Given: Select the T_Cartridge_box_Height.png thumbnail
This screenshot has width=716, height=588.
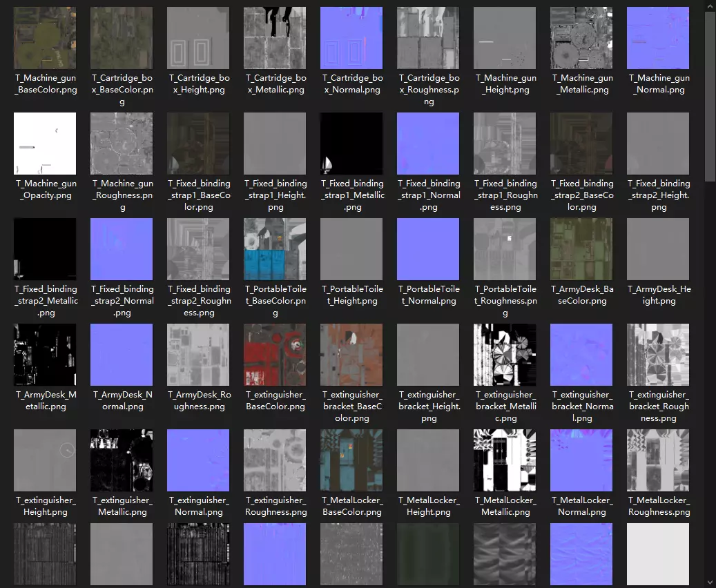Looking at the screenshot, I should pos(198,38).
